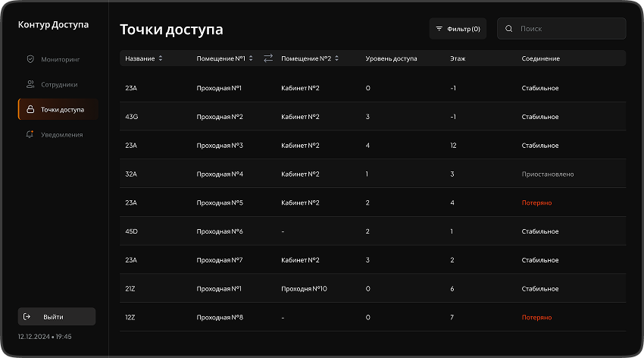Click the filter lines icon

439,29
